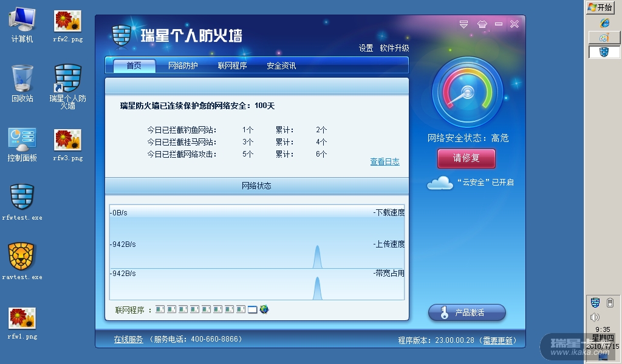This screenshot has width=622, height=364.
Task: Click the 服务电话 400-660-8866 text
Action: point(196,340)
